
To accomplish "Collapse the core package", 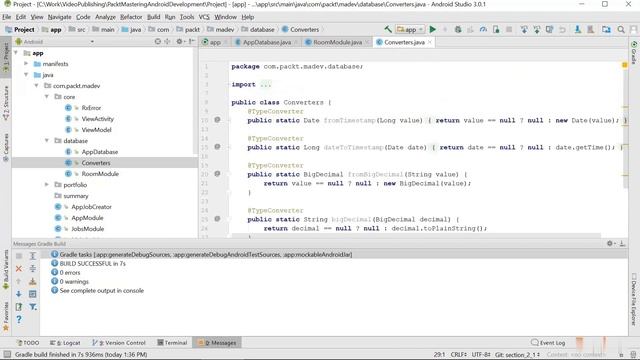I will click(47, 97).
